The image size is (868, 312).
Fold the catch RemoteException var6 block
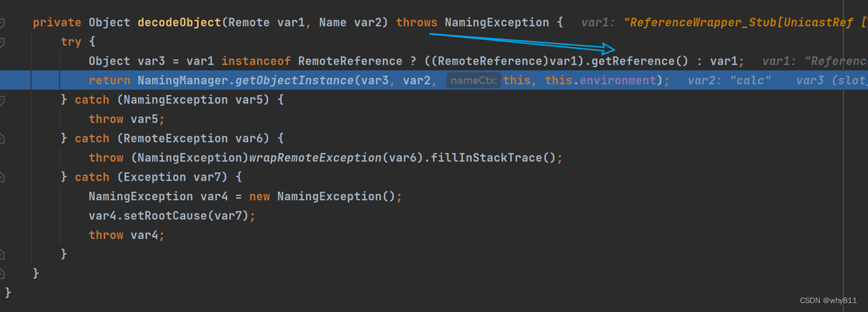pyautogui.click(x=2, y=138)
